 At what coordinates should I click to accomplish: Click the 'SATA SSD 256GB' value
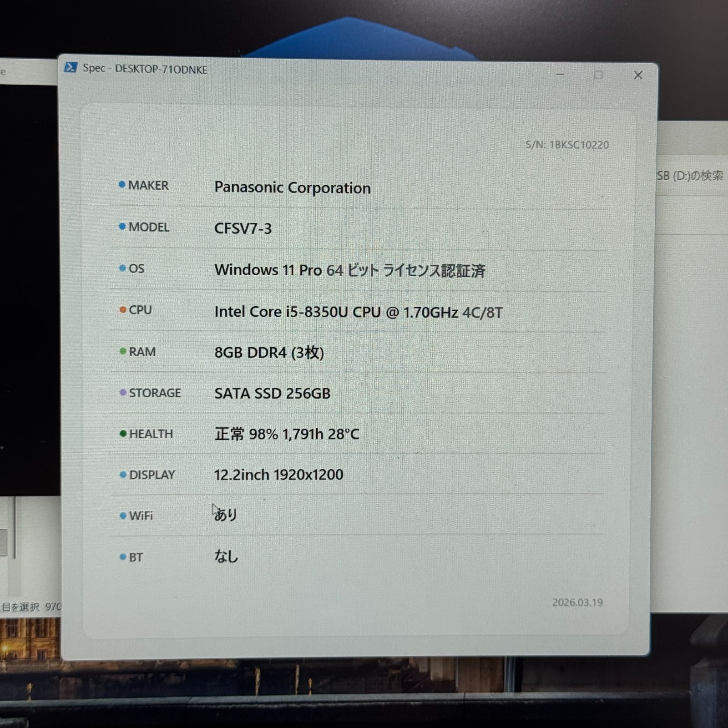coord(272,394)
